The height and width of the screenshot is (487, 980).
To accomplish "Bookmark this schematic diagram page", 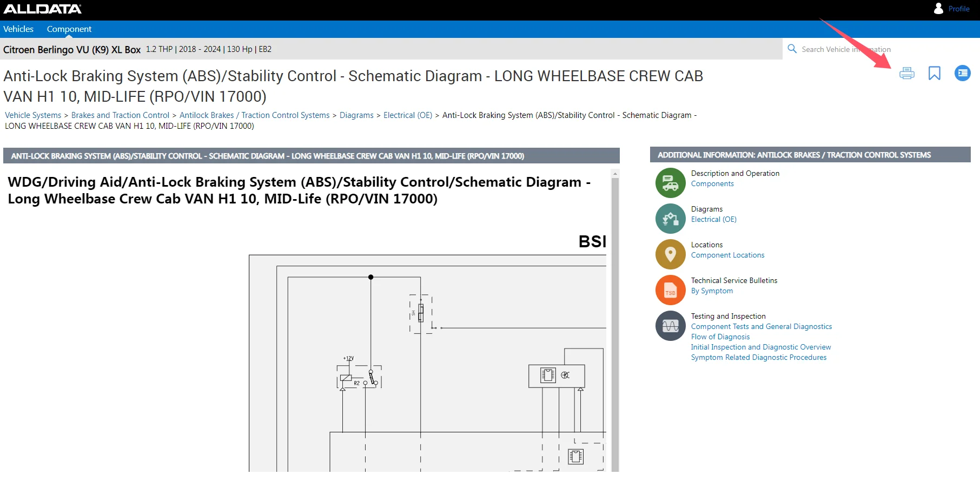I will 935,73.
